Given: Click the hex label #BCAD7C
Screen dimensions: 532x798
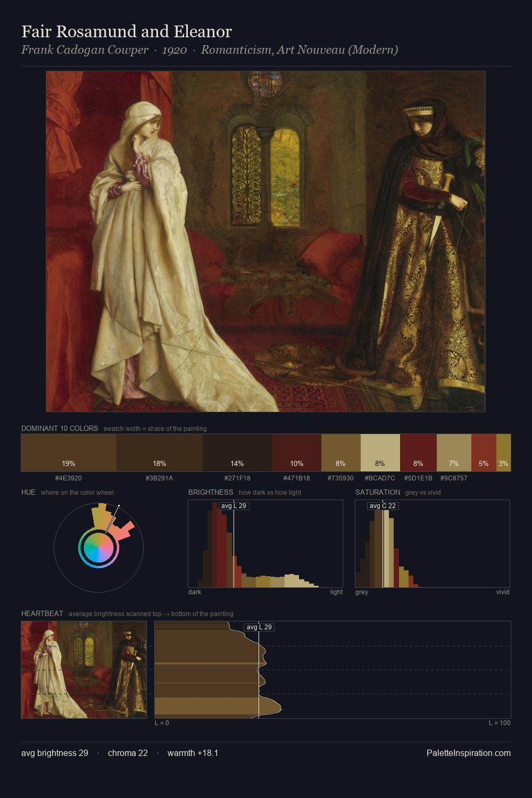Looking at the screenshot, I should [380, 478].
